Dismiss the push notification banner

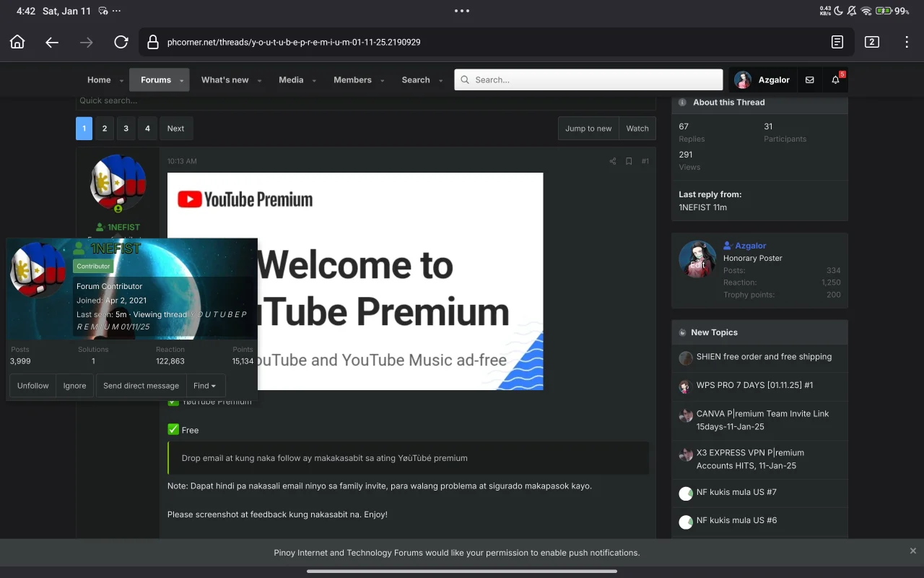913,551
